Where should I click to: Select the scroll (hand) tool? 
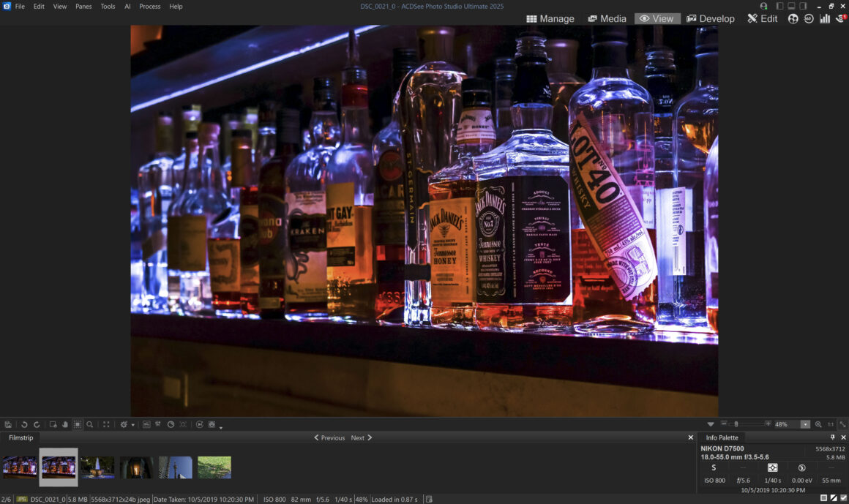(65, 425)
